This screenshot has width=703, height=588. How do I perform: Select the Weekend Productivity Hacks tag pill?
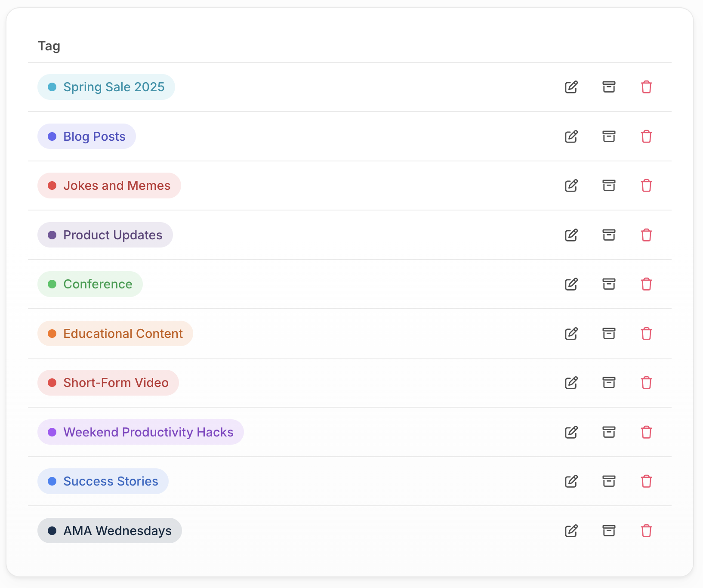pyautogui.click(x=141, y=432)
